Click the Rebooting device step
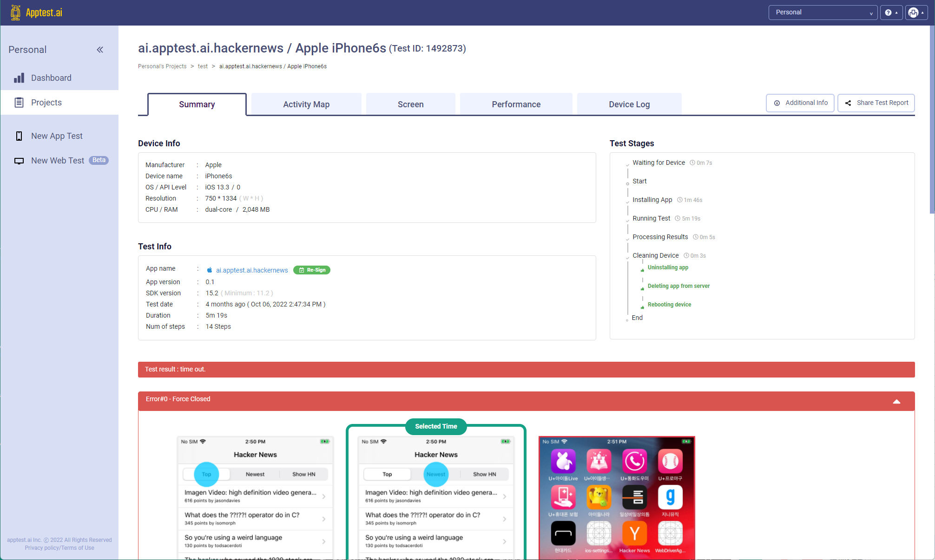Viewport: 935px width, 560px height. pyautogui.click(x=669, y=305)
